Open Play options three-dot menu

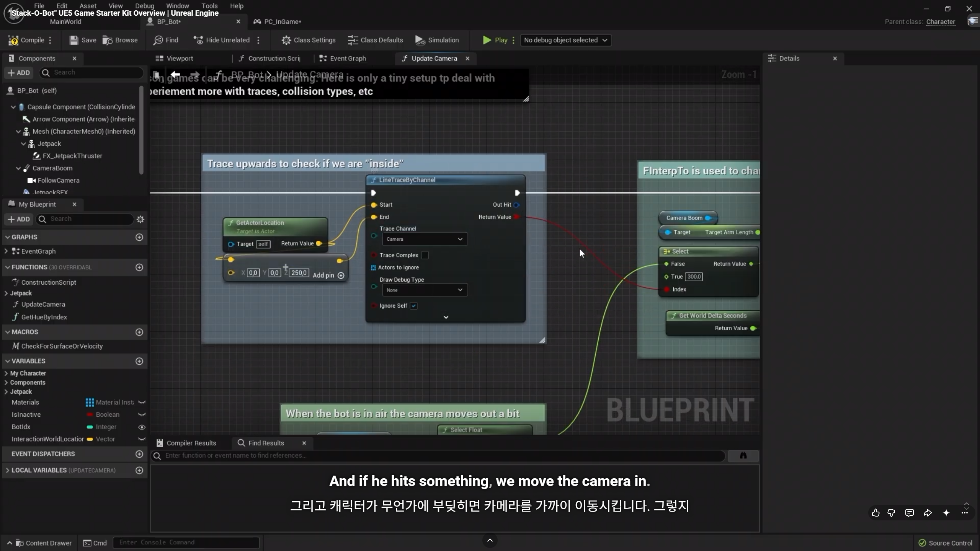pyautogui.click(x=513, y=40)
